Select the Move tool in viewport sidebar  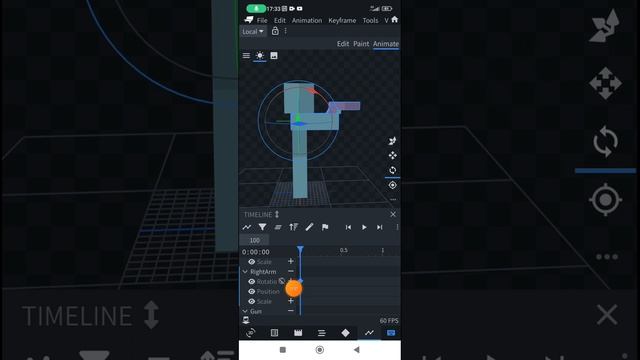point(393,156)
